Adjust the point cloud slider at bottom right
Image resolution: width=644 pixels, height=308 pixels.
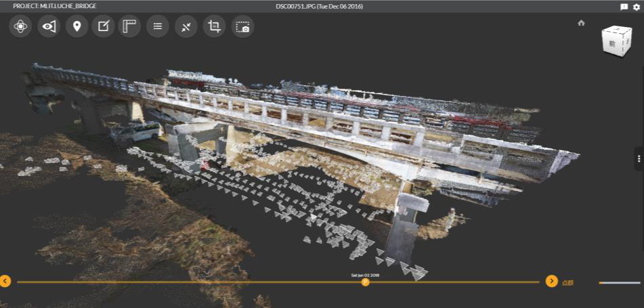point(619,282)
